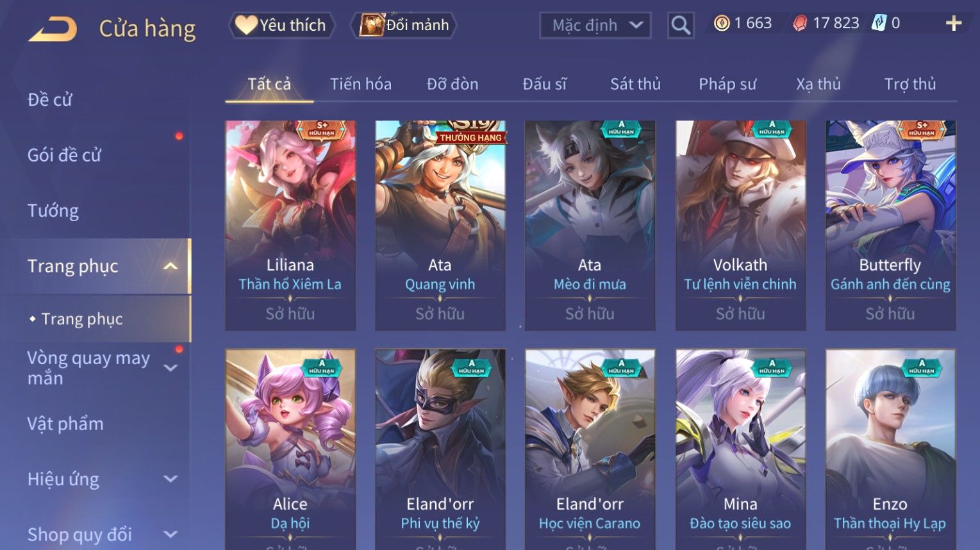This screenshot has width=980, height=550.
Task: Tap the blue voucher currency icon
Action: [x=879, y=24]
